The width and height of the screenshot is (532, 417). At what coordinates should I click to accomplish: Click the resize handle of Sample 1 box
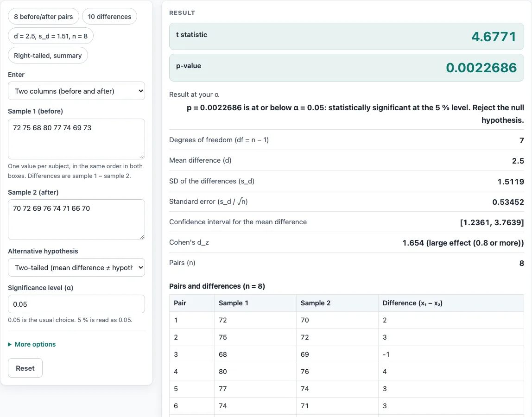coord(142,157)
